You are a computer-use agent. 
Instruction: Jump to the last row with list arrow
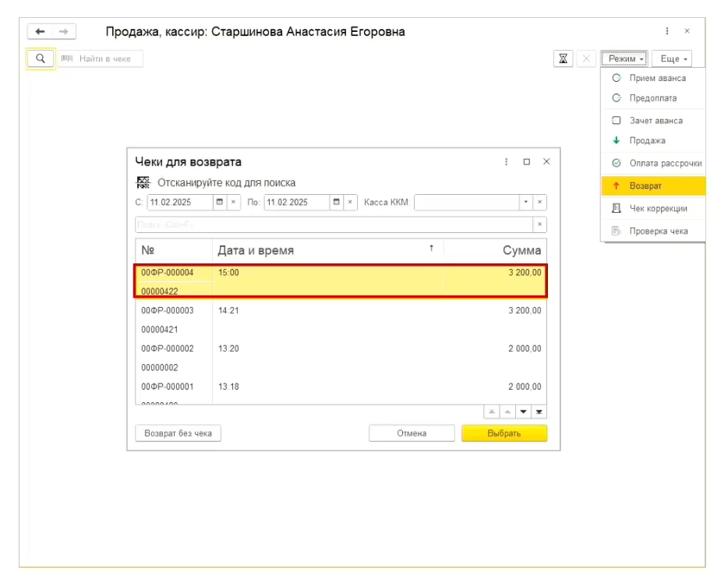[x=539, y=412]
